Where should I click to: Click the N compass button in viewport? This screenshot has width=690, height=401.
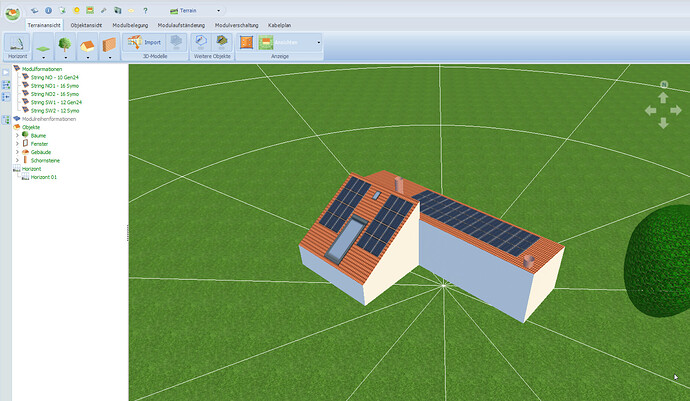click(x=664, y=85)
